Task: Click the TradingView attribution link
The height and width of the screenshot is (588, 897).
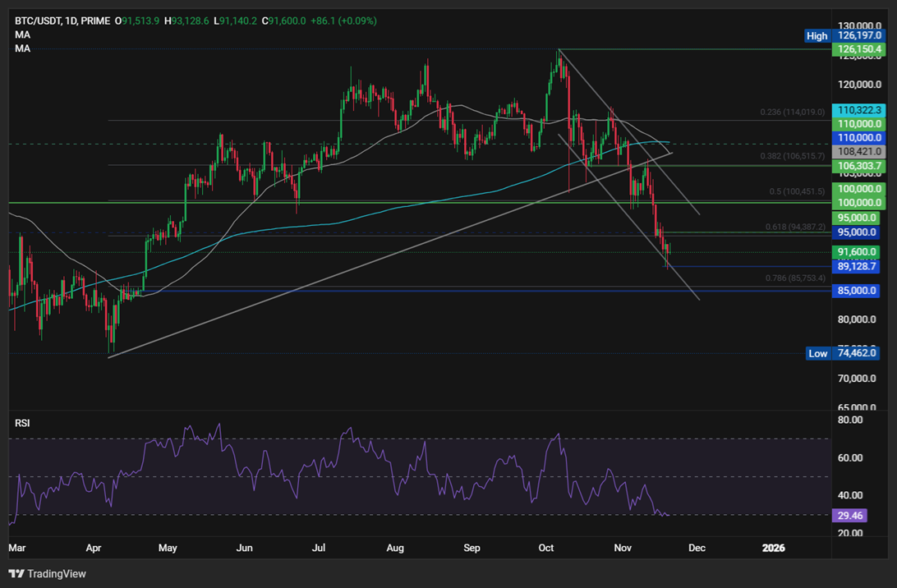Action: (x=57, y=574)
